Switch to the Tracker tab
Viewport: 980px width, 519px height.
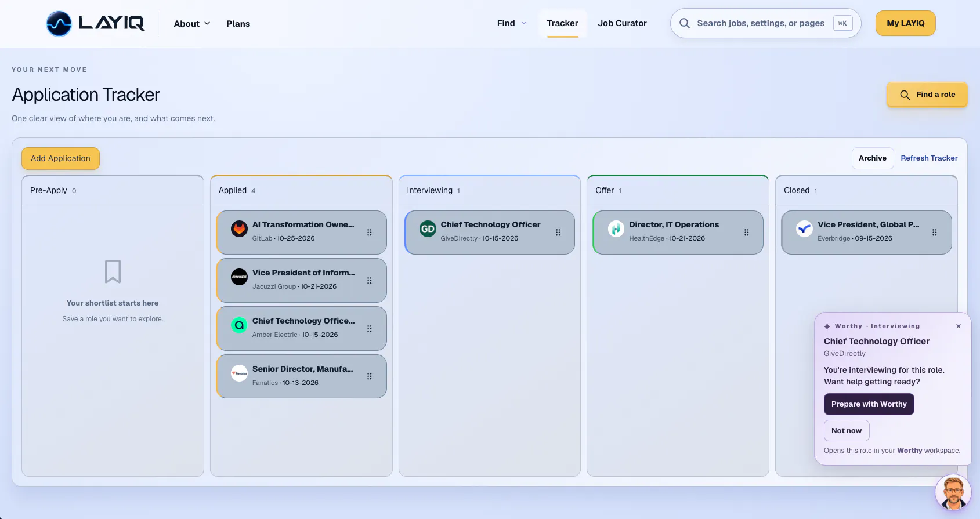pyautogui.click(x=562, y=23)
